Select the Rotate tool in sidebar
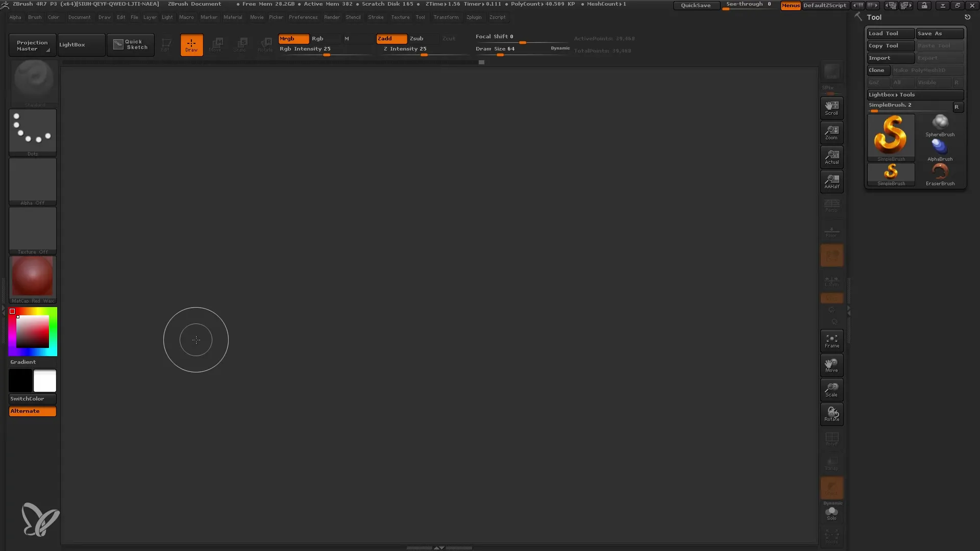This screenshot has width=980, height=551. click(831, 413)
